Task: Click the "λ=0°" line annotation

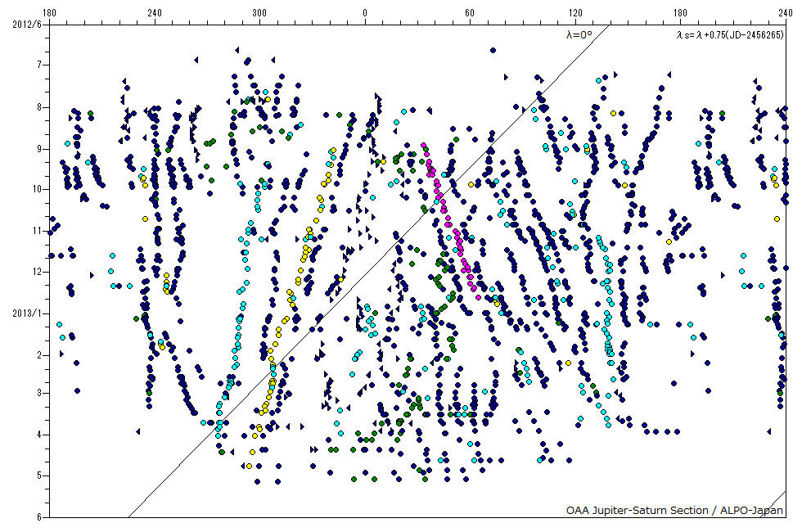Action: tap(579, 34)
